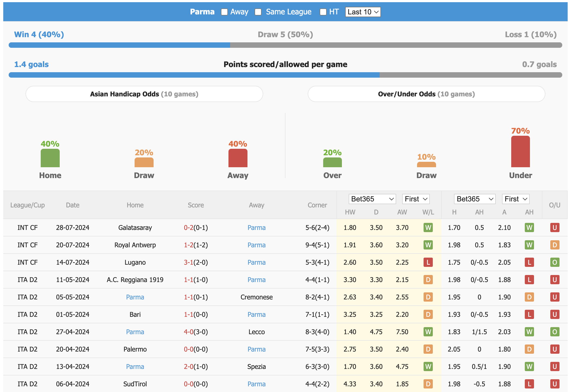The height and width of the screenshot is (392, 572).
Task: Click AH win badge in Lecco row
Action: pos(529,332)
